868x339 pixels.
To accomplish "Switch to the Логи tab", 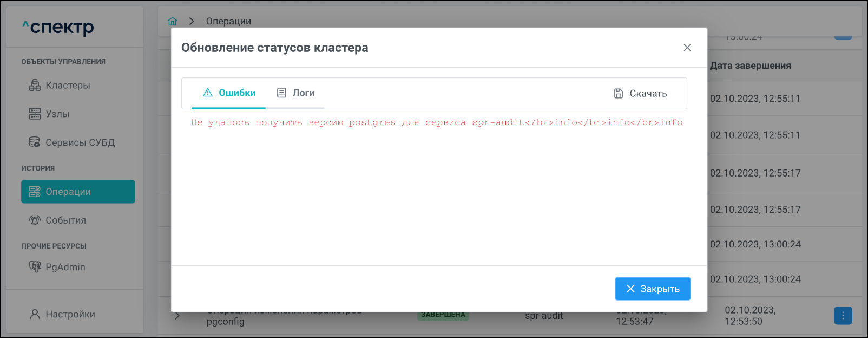I will [296, 93].
